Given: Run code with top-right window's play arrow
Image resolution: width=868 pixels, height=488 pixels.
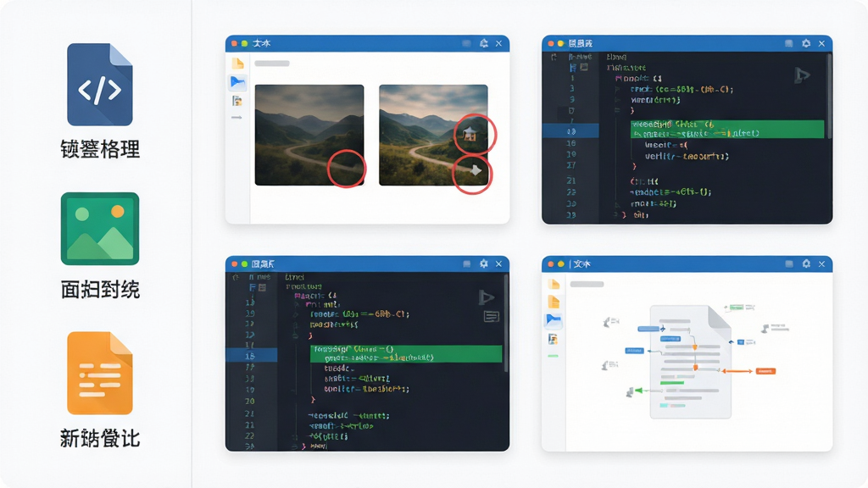Looking at the screenshot, I should pyautogui.click(x=802, y=75).
